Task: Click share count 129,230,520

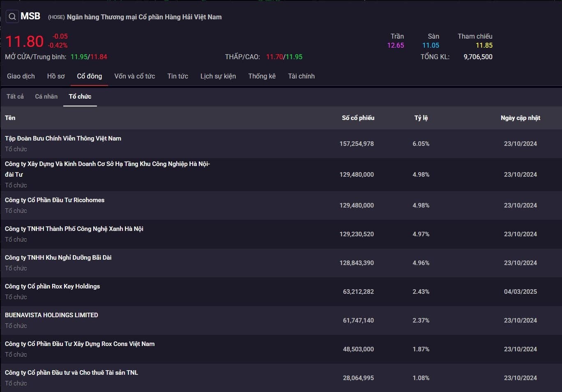Action: click(357, 234)
